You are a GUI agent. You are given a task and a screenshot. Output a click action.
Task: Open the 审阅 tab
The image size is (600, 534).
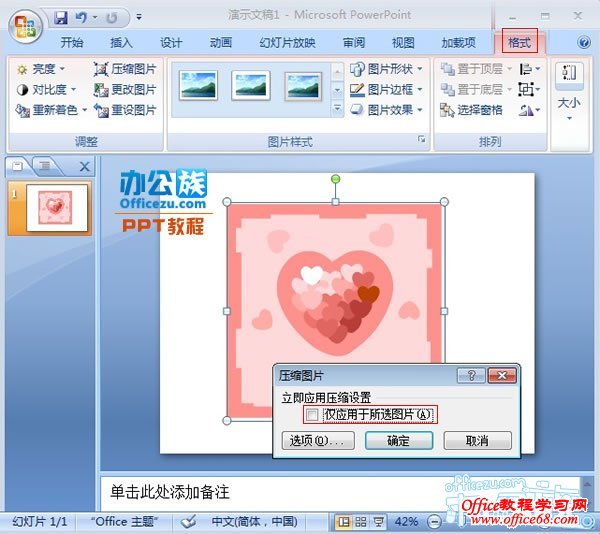[x=354, y=42]
